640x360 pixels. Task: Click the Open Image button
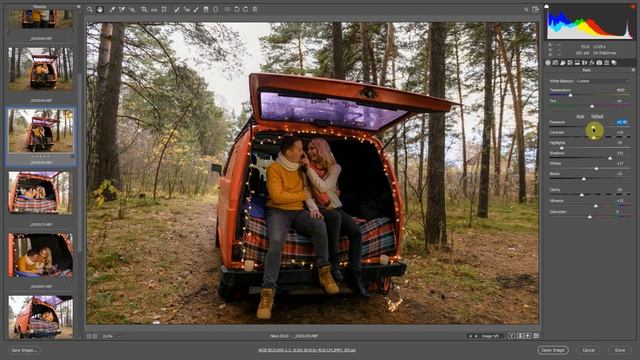(553, 350)
